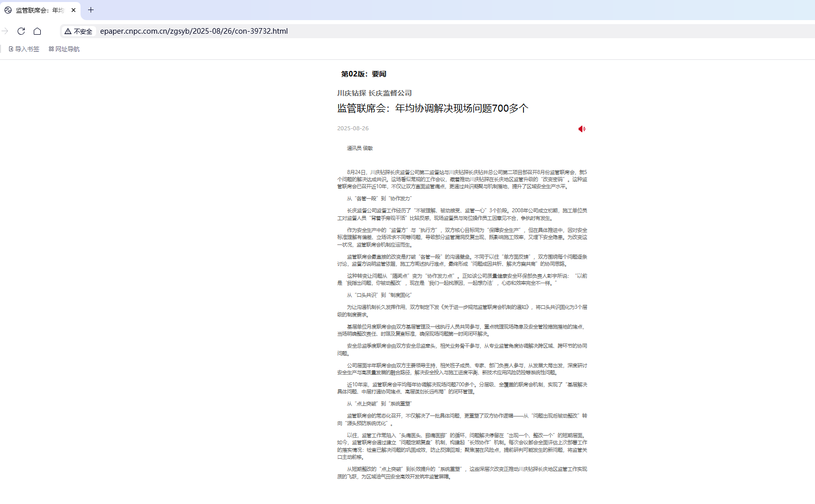
Task: Open the 网址导航 bookmark link
Action: pos(64,49)
